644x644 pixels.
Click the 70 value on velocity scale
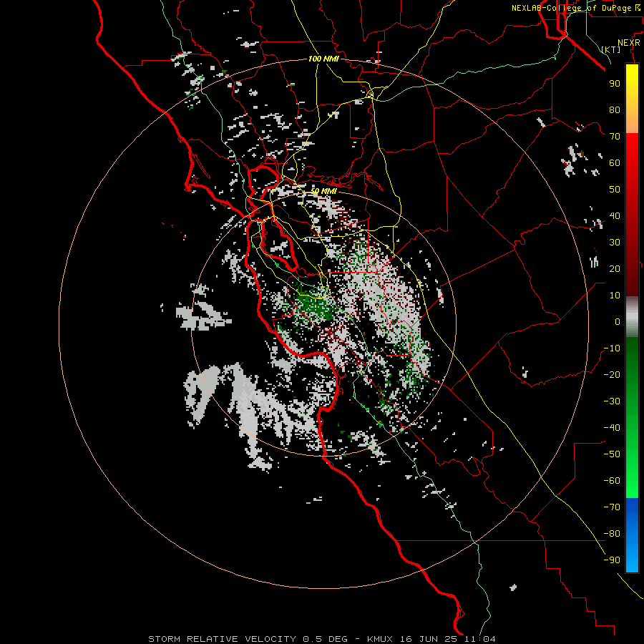(x=615, y=137)
